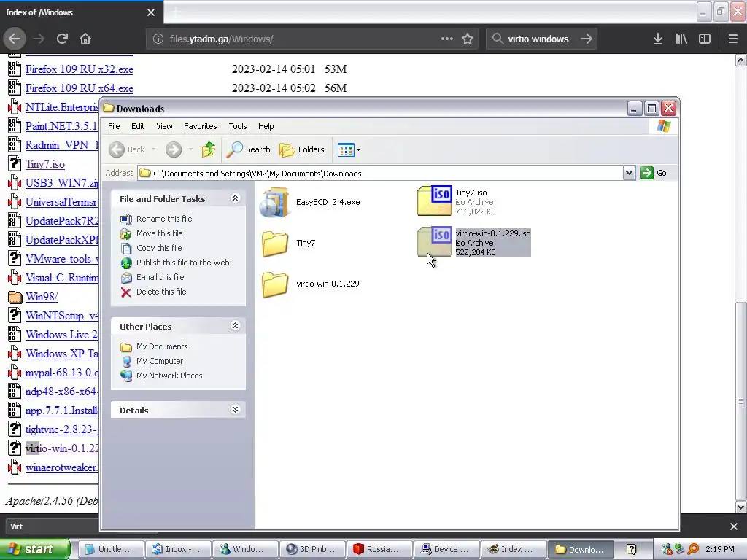Expand the Address bar dropdown
747x560 pixels.
click(x=629, y=173)
